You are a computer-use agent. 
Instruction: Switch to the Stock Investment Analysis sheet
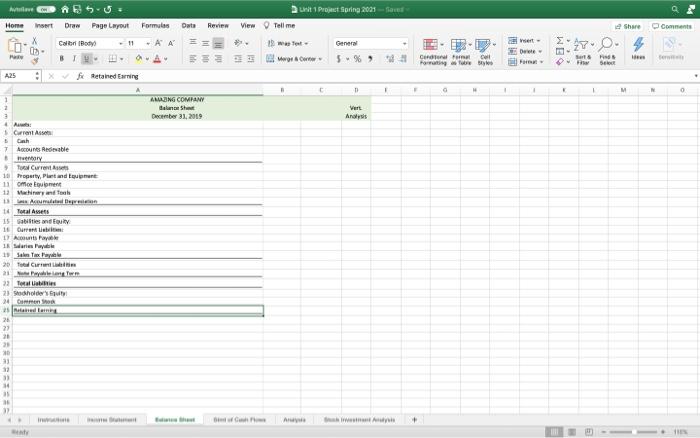pyautogui.click(x=359, y=420)
